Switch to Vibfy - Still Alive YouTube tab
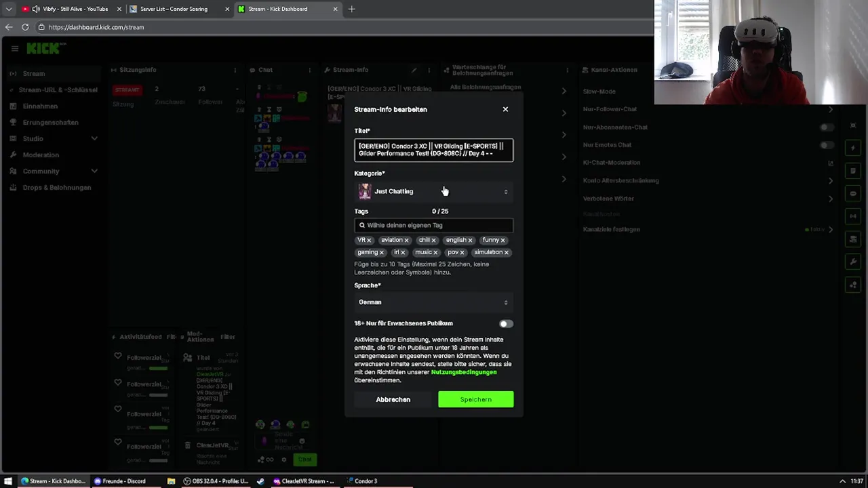This screenshot has width=868, height=488. point(71,9)
